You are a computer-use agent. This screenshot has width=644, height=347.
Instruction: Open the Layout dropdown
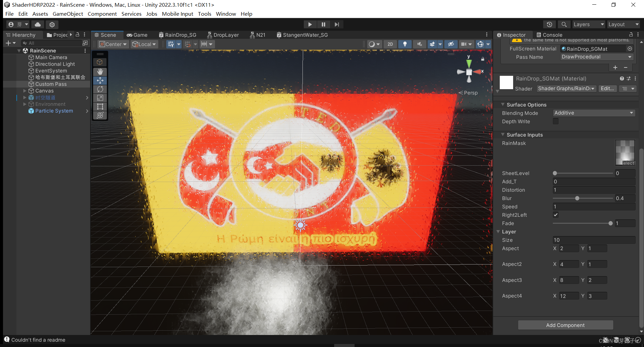click(x=623, y=24)
